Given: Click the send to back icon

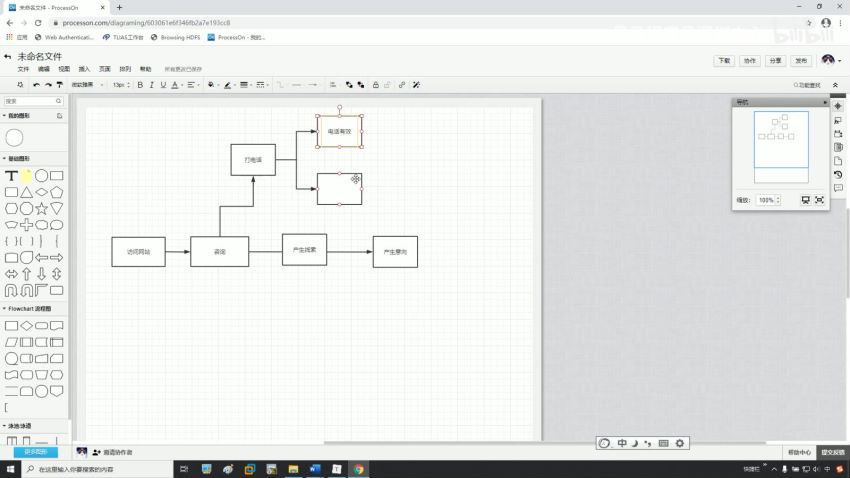Looking at the screenshot, I should pyautogui.click(x=361, y=85).
